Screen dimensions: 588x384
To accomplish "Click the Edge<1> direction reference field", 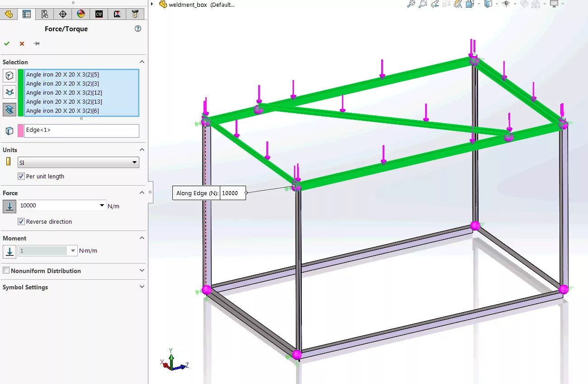I will click(x=81, y=131).
